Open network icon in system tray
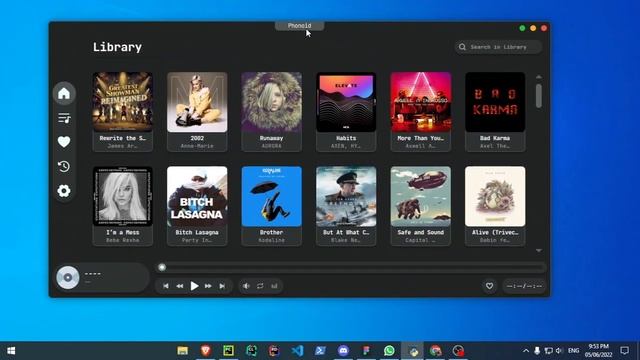 click(x=549, y=351)
